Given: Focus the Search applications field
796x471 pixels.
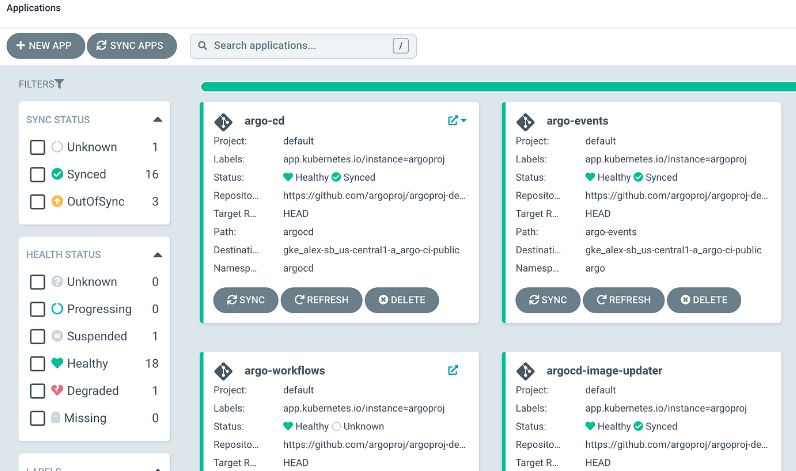Looking at the screenshot, I should 303,46.
